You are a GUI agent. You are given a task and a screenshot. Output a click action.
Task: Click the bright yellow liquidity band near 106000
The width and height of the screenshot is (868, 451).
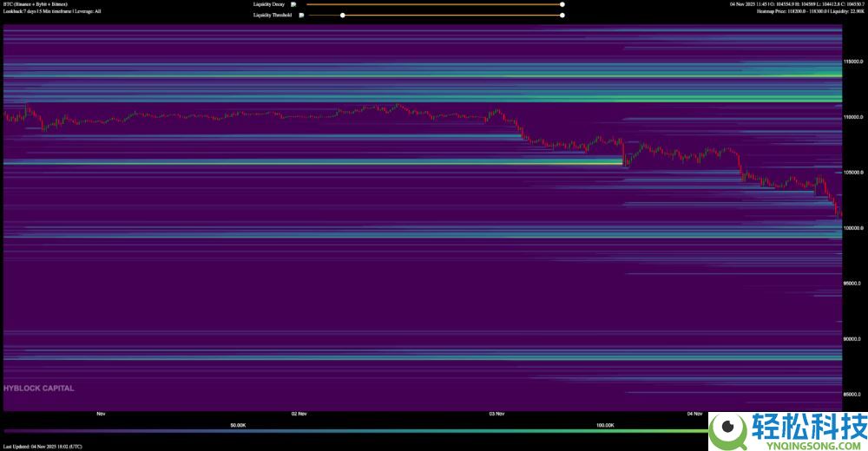click(x=312, y=163)
